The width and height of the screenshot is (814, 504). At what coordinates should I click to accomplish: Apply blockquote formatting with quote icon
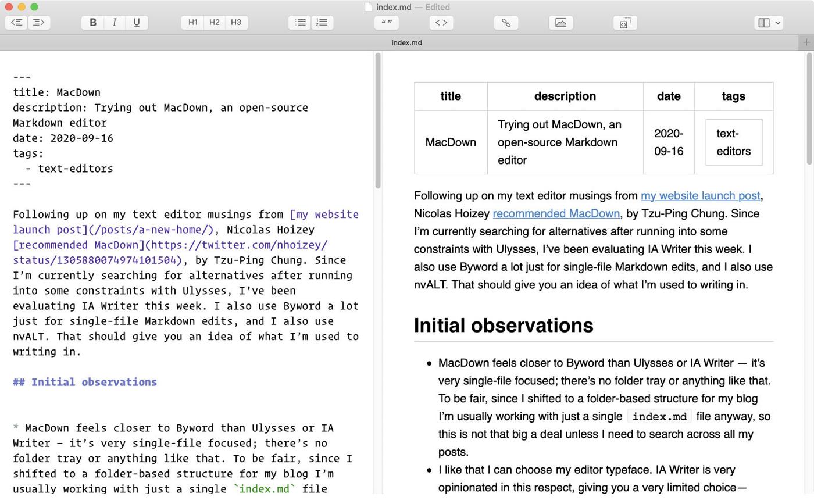tap(386, 23)
